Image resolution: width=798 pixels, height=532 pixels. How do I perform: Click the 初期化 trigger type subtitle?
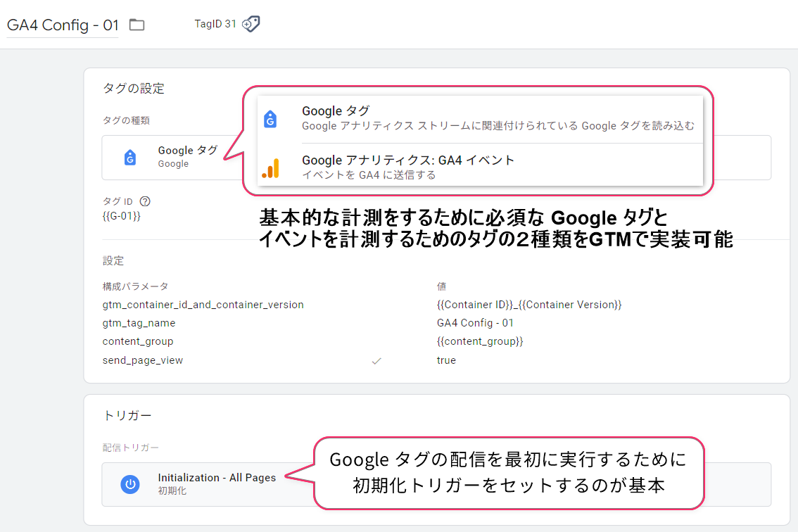click(x=172, y=490)
